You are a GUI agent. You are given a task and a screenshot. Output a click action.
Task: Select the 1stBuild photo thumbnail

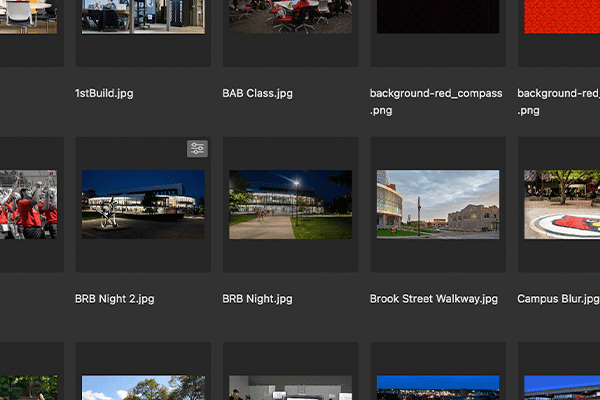coord(143,16)
